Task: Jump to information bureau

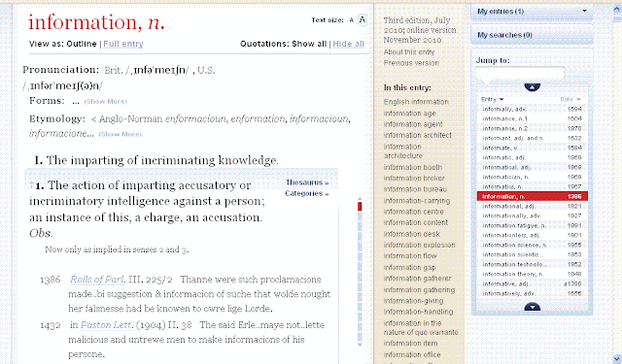Action: [x=415, y=189]
